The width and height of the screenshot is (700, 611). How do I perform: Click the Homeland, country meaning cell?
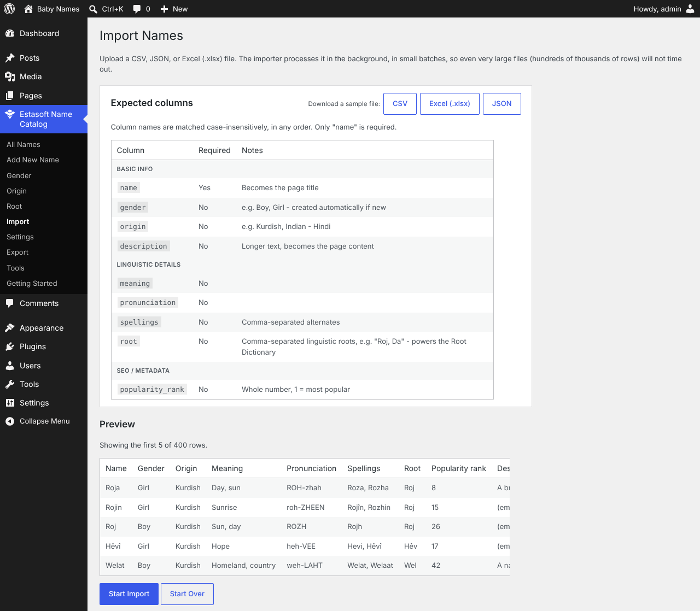click(243, 565)
